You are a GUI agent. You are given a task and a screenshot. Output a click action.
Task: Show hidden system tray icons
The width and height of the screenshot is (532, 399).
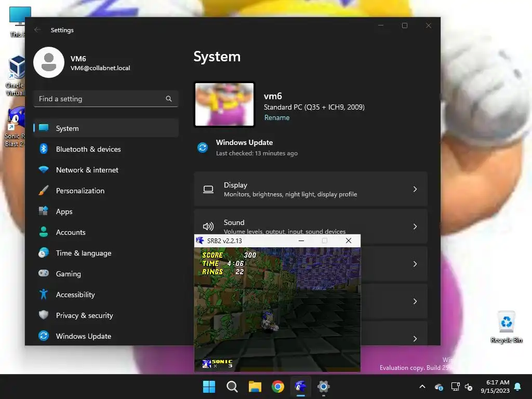pos(422,387)
